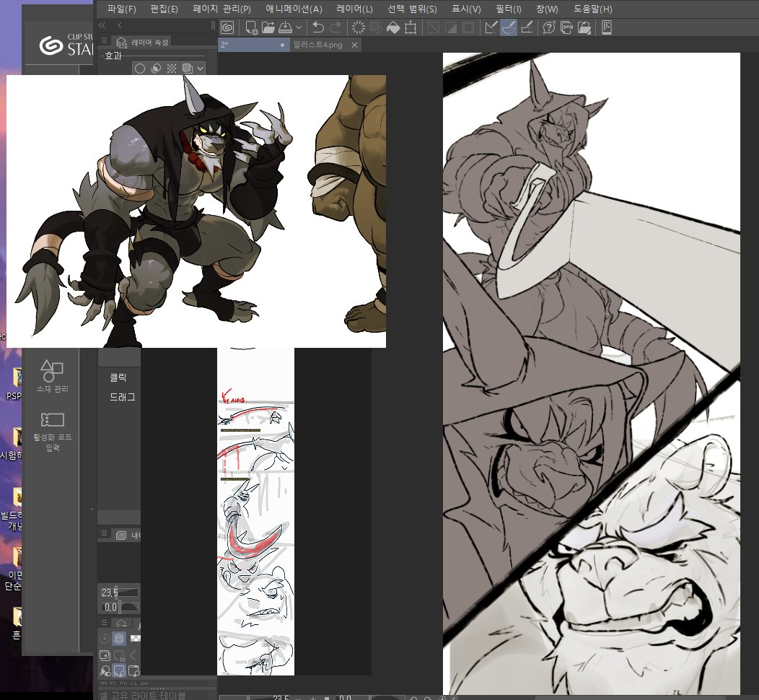The width and height of the screenshot is (759, 700).
Task: Toggle the dotted screentone effect icon
Action: point(172,69)
